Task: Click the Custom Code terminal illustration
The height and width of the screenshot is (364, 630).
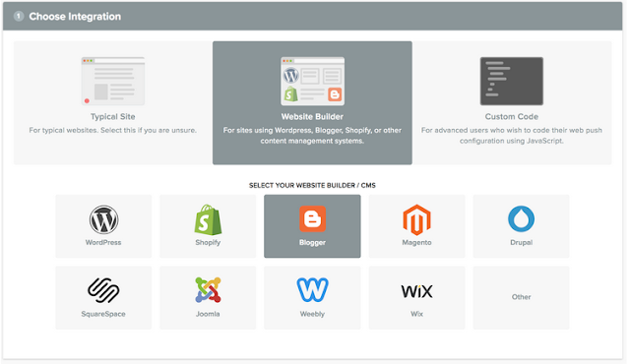Action: pyautogui.click(x=512, y=81)
